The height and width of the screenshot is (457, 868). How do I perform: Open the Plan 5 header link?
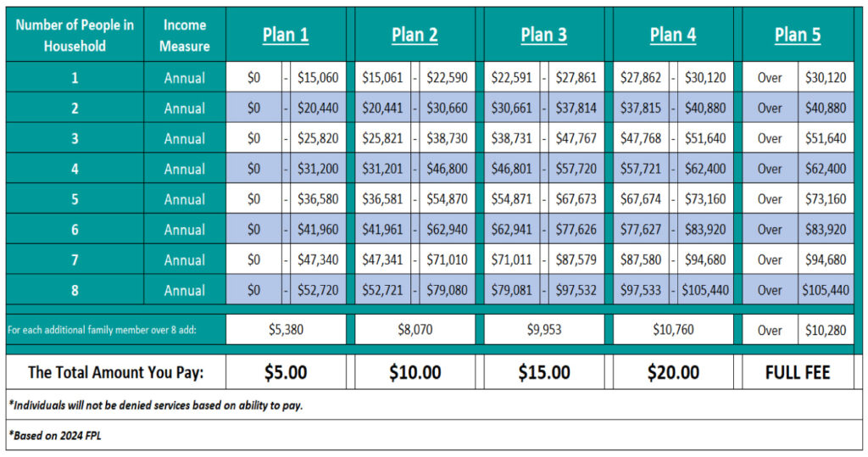(x=797, y=35)
